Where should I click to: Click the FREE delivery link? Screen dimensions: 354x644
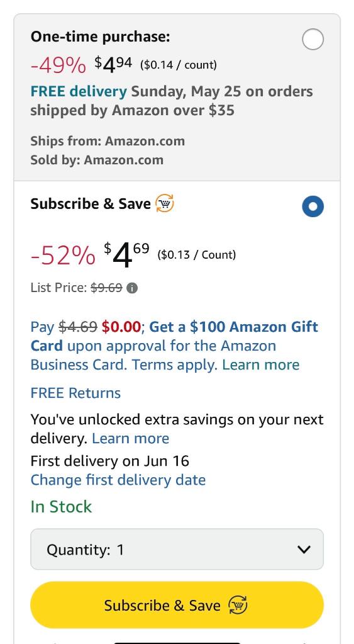pyautogui.click(x=79, y=91)
